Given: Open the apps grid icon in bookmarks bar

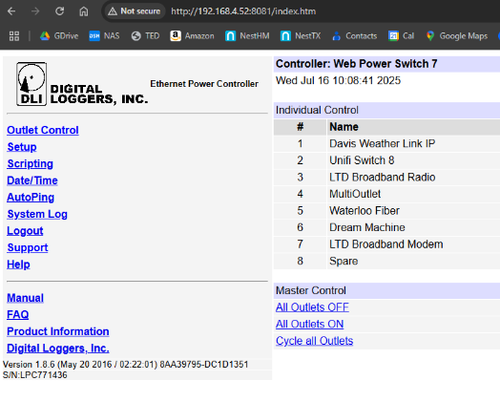Looking at the screenshot, I should (x=14, y=36).
